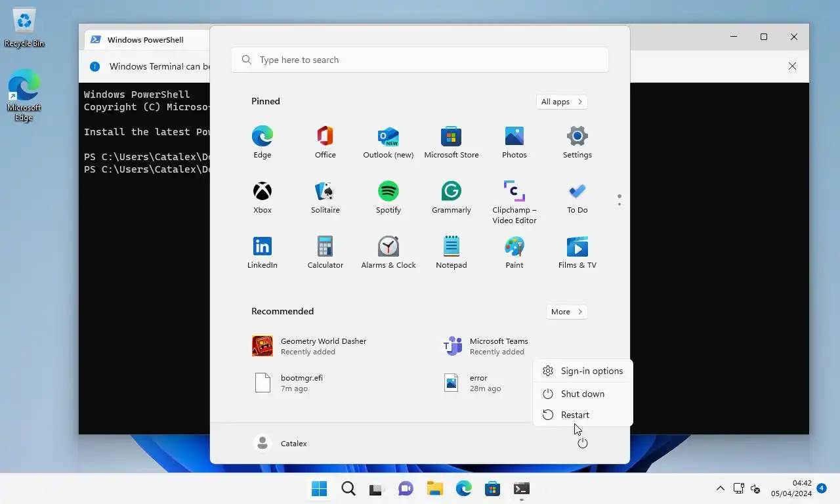
Task: Launch the Paint app
Action: [514, 252]
